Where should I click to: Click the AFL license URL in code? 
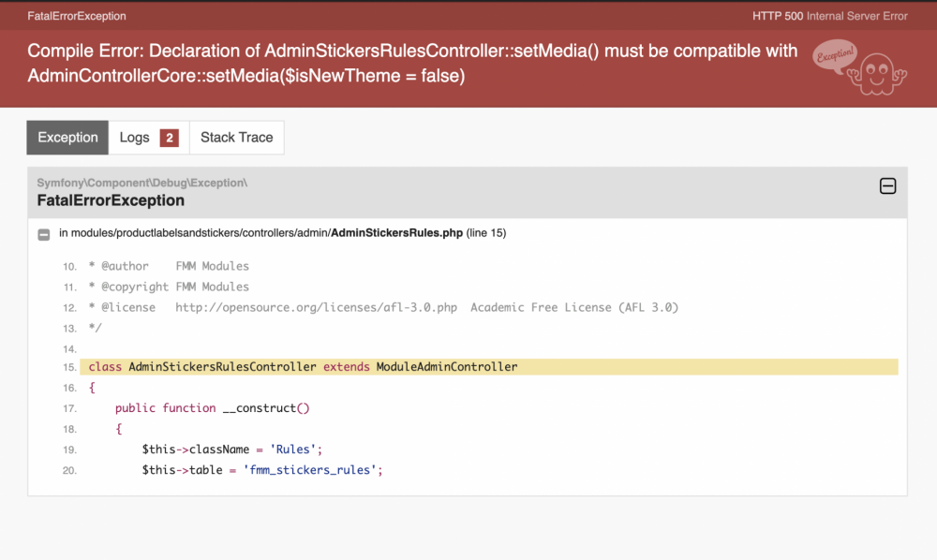(x=316, y=307)
